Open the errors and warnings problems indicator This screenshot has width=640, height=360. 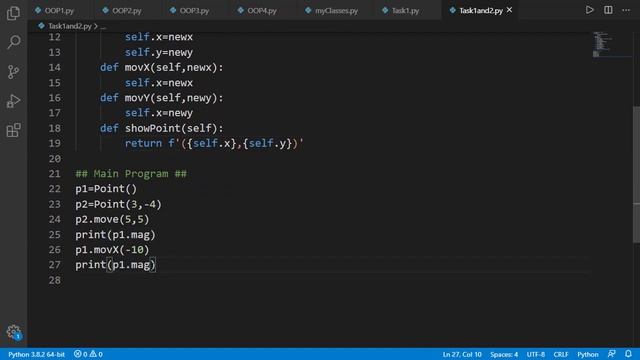88,354
